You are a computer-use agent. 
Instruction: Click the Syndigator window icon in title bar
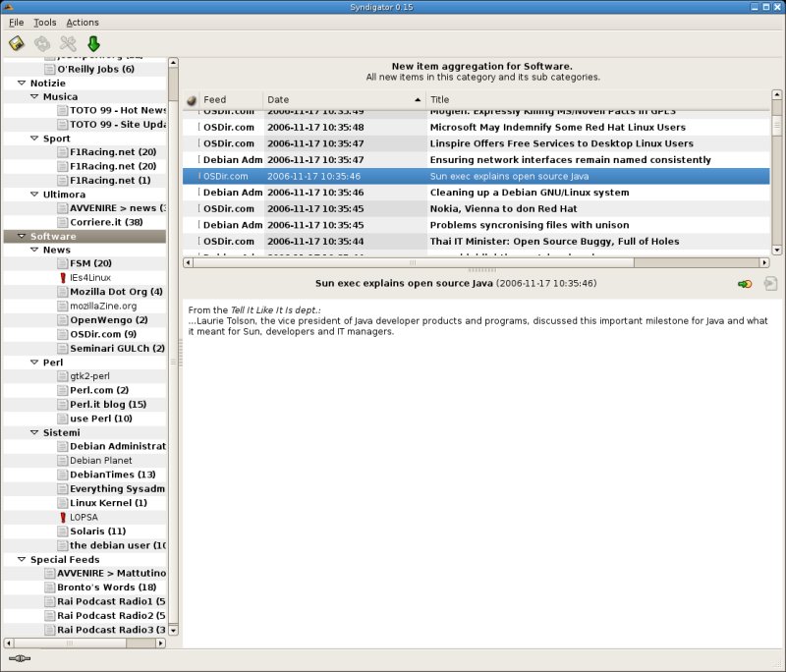8,7
